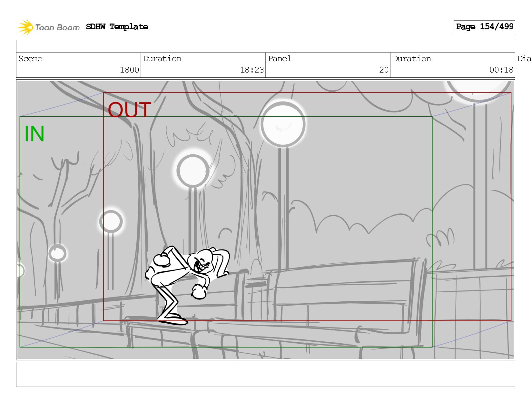Viewport: 532px width, 411px height.
Task: Click the empty notes box below the panel
Action: click(x=265, y=374)
